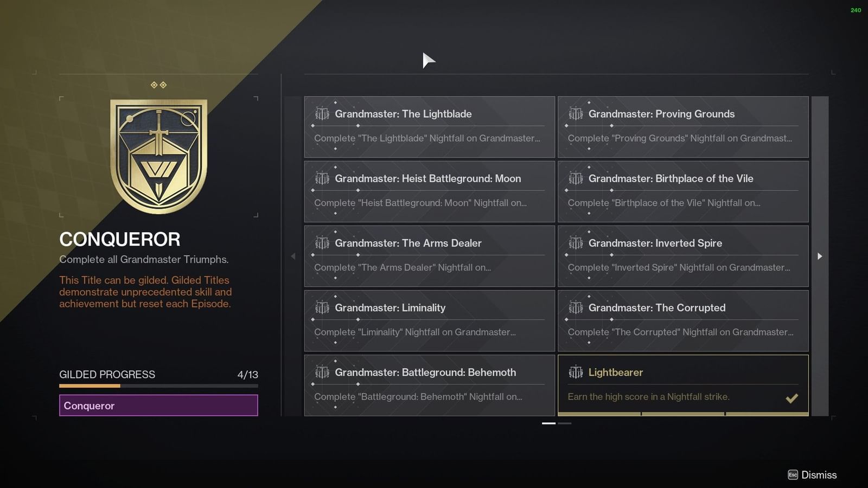Click the Grandmaster: The Lightblade triumph icon
This screenshot has width=868, height=488.
click(322, 113)
